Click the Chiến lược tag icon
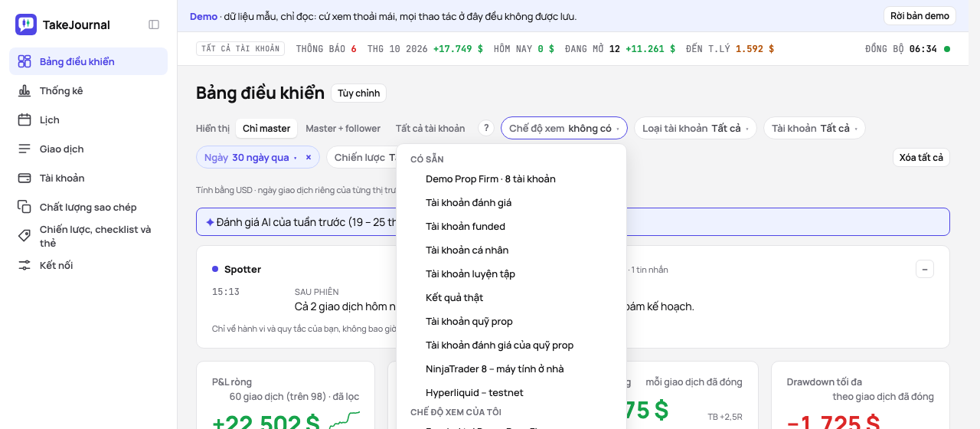 pyautogui.click(x=24, y=236)
